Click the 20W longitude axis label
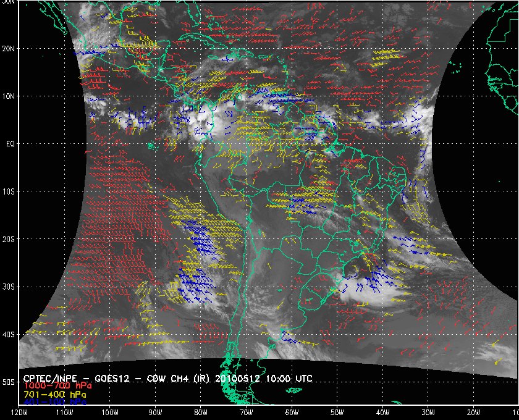 coord(473,413)
